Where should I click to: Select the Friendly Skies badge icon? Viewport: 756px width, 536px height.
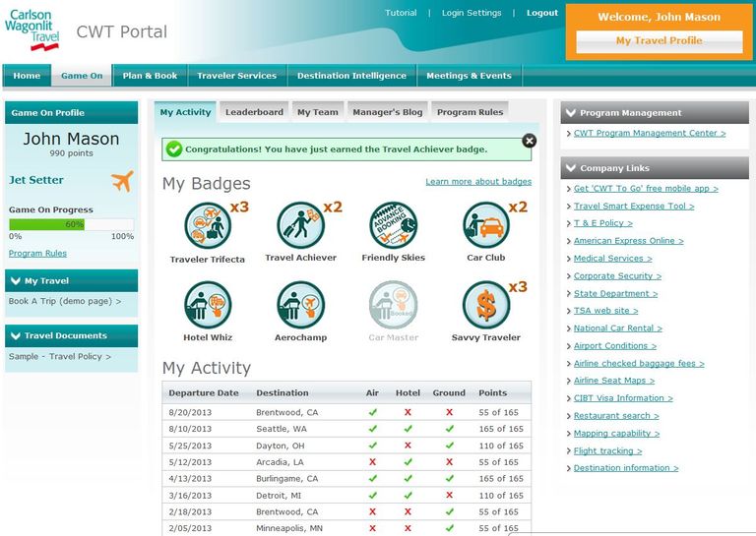point(393,225)
